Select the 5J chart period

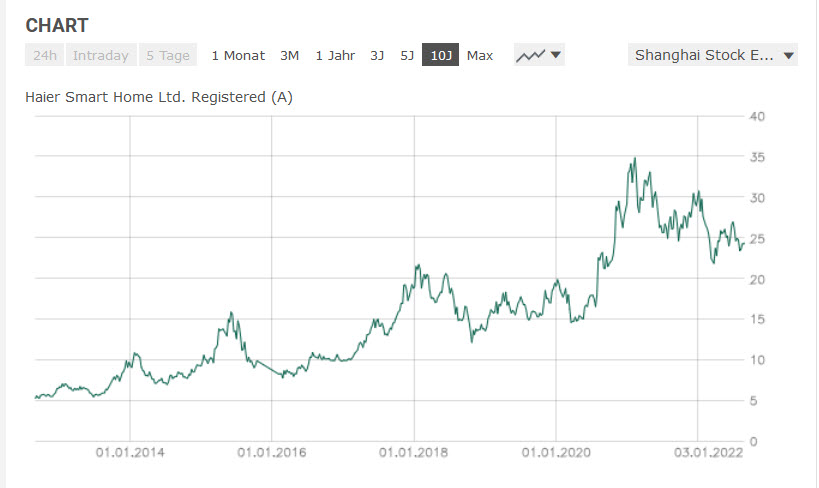coord(407,55)
